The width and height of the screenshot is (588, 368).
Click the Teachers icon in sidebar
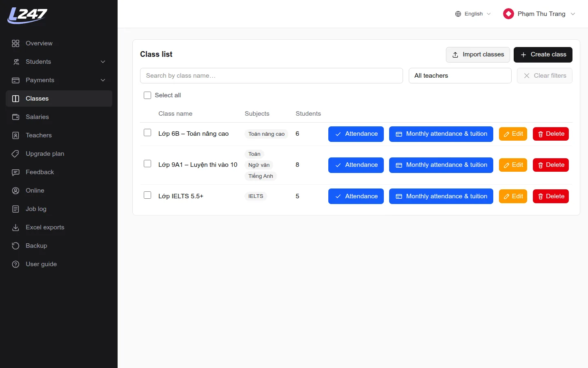pos(16,135)
